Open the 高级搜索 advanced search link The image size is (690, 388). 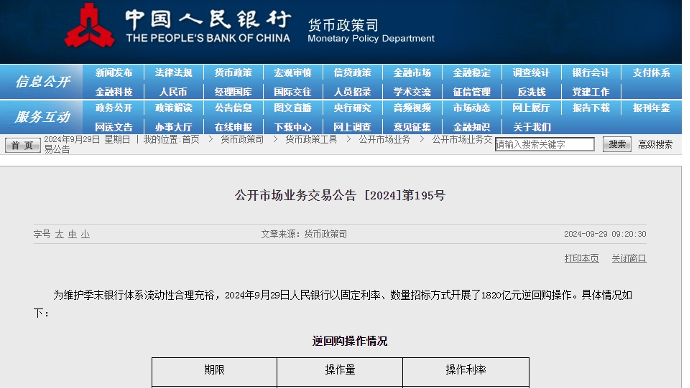(x=656, y=144)
